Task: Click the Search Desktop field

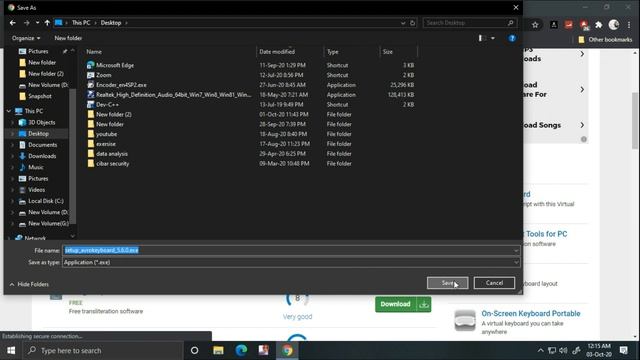Action: [x=469, y=23]
